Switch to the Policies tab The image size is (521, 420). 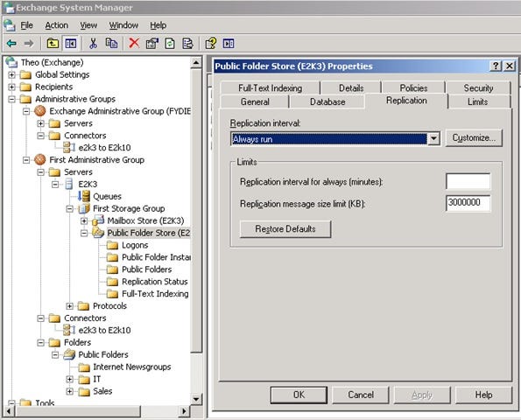(413, 88)
